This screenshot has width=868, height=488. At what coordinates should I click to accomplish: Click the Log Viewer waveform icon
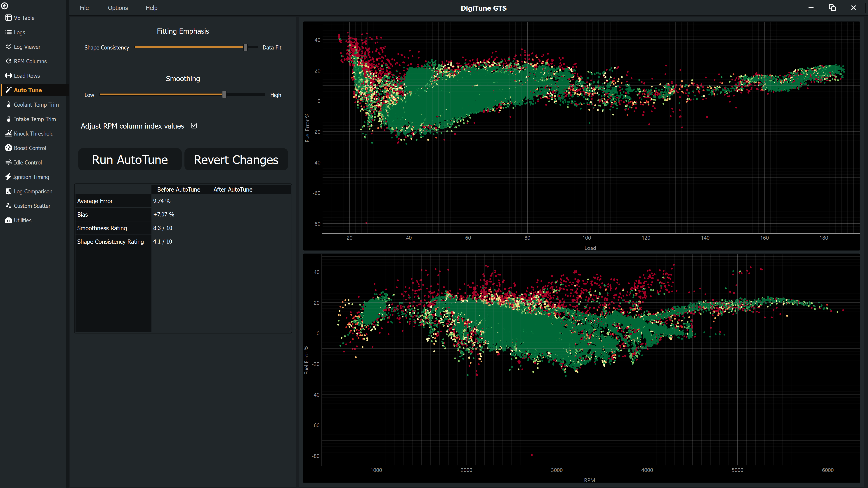click(8, 47)
